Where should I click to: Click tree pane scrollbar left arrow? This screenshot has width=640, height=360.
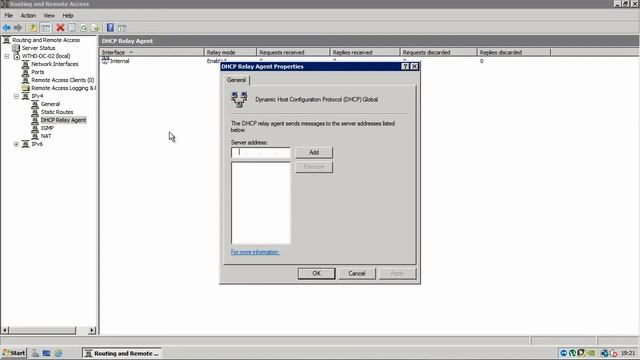[5, 330]
